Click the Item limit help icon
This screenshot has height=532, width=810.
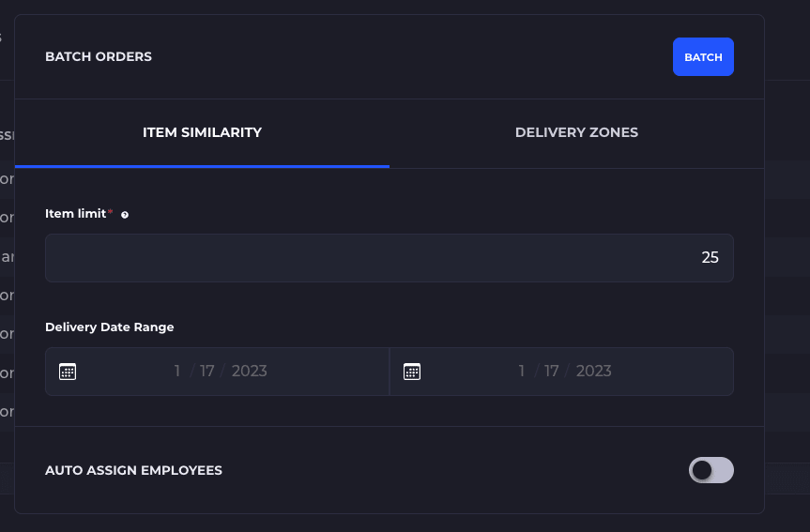125,215
